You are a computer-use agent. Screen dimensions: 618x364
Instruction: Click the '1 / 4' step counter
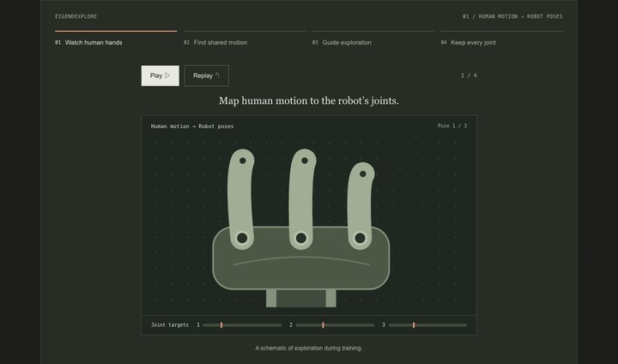(x=469, y=76)
